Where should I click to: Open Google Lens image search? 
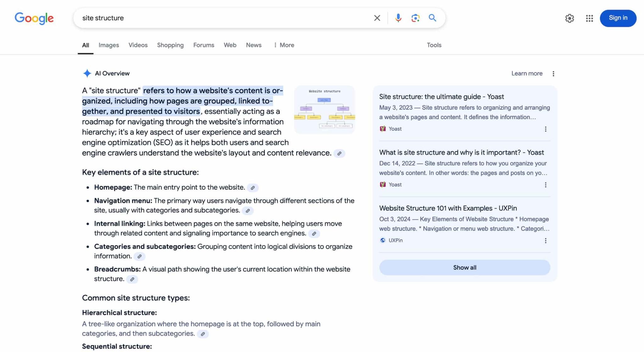416,18
